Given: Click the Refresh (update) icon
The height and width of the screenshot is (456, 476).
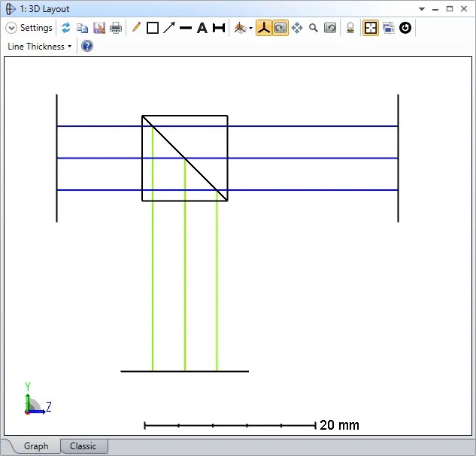Looking at the screenshot, I should tap(66, 28).
